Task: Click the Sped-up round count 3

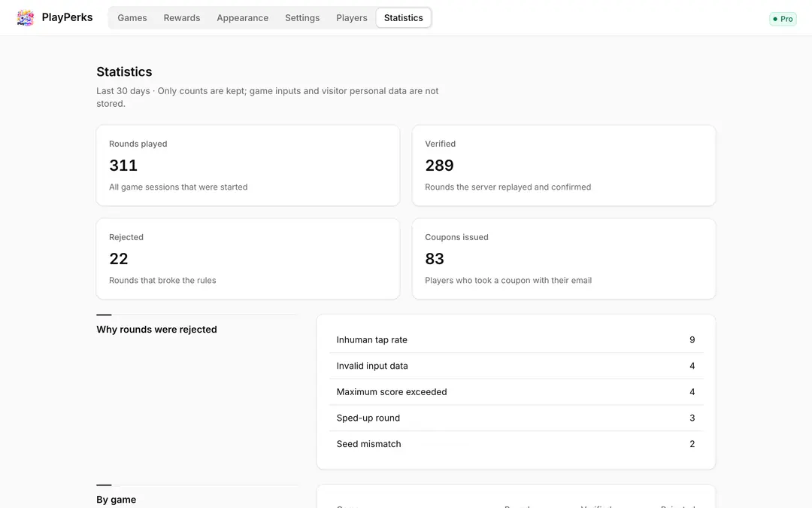Action: click(x=692, y=418)
